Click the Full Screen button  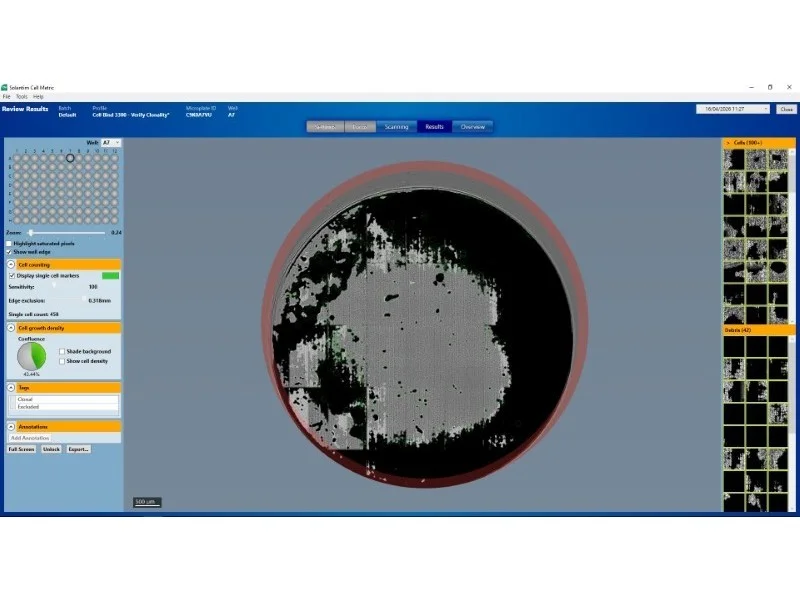tap(21, 449)
